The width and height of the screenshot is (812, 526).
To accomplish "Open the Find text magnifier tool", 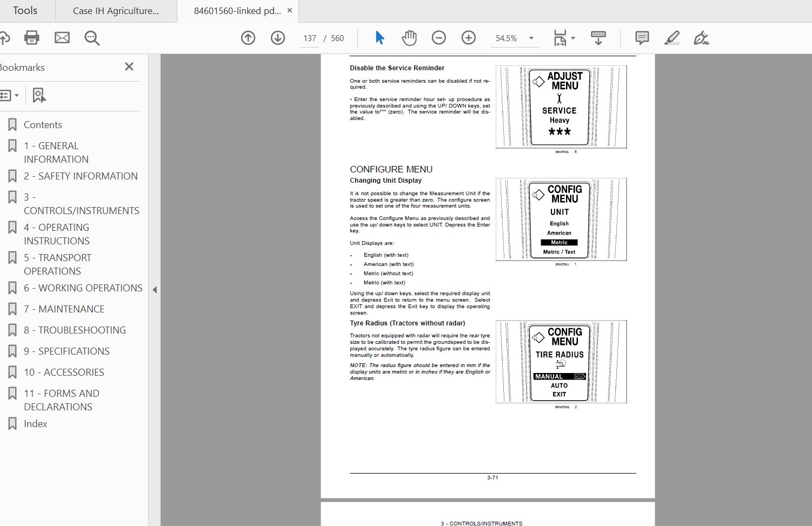I will [x=92, y=38].
